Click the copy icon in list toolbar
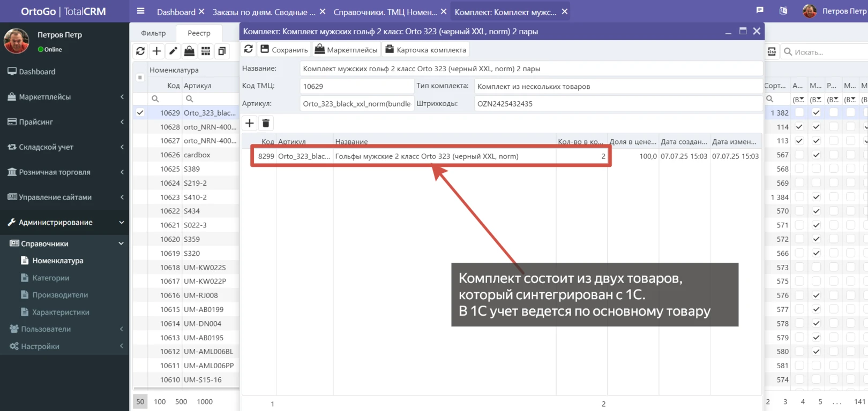The image size is (868, 411). [222, 51]
